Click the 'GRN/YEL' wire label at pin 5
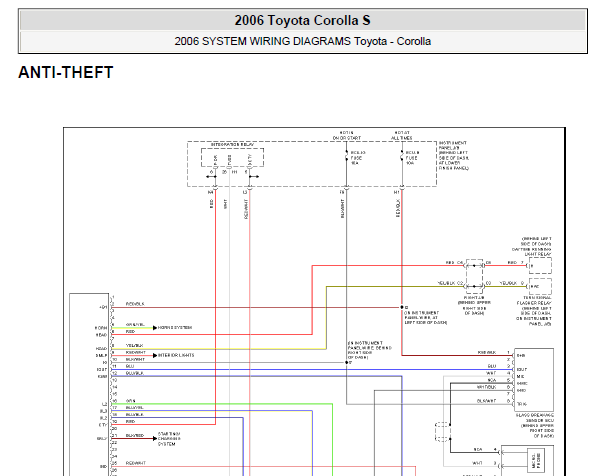This screenshot has height=476, width=608. (x=135, y=324)
